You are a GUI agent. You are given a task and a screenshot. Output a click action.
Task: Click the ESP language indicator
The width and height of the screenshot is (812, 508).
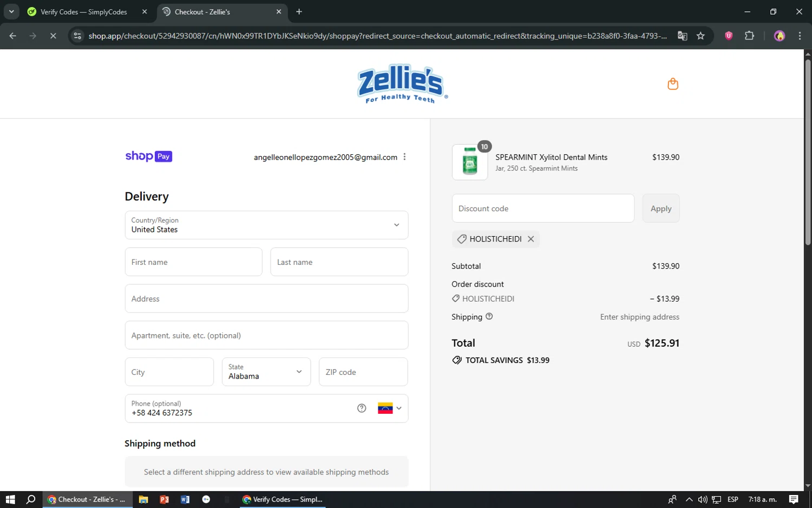click(733, 499)
